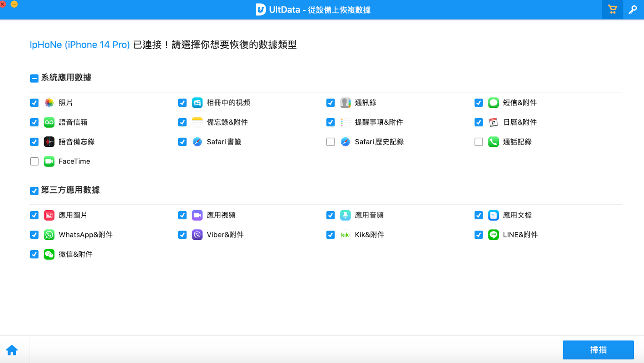
Task: Uncheck the 應用音頻 checkbox
Action: 330,215
